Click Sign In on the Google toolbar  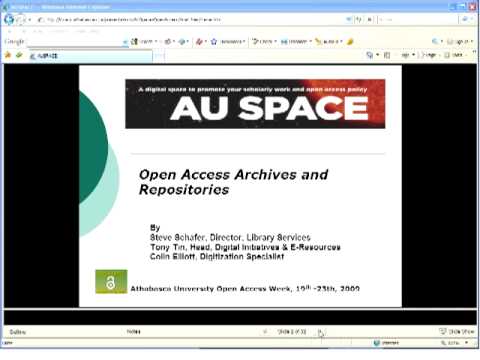[x=460, y=42]
